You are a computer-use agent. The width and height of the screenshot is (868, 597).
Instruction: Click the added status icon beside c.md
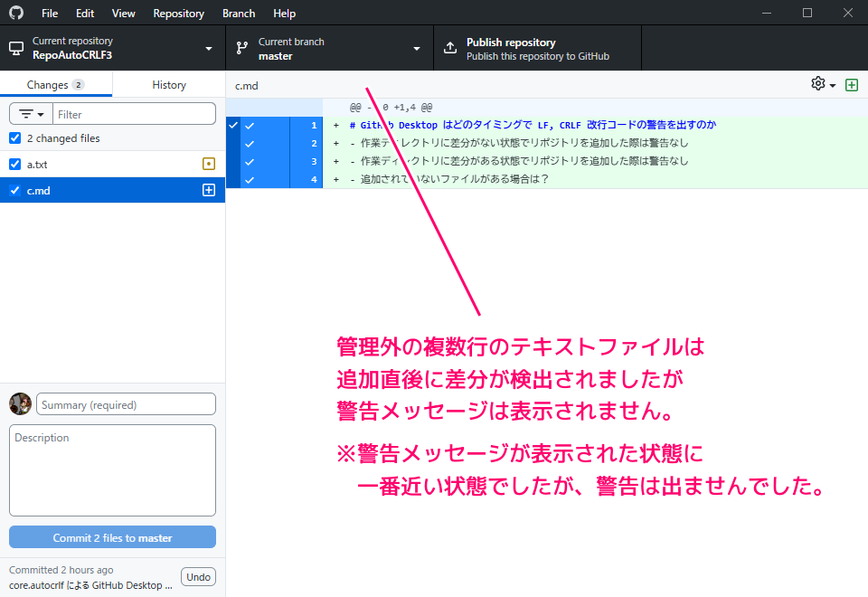pos(209,190)
